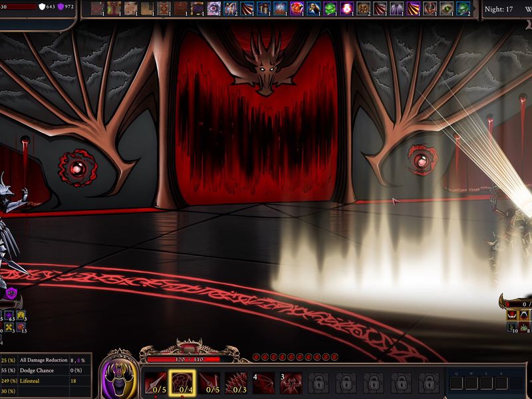This screenshot has width=532, height=399.
Task: Open the hooded character portrait
Action: coord(119,378)
